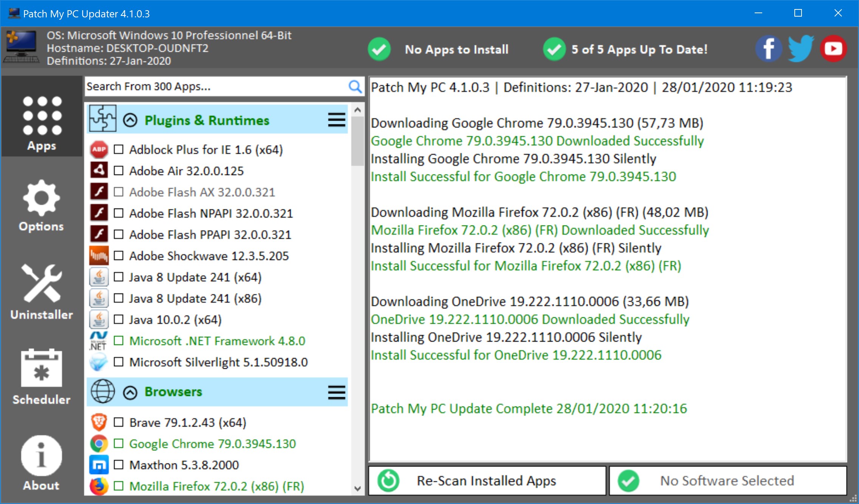Check the Microsoft .NET Framework 4.8.0 checkbox
The width and height of the screenshot is (859, 504).
click(x=119, y=341)
